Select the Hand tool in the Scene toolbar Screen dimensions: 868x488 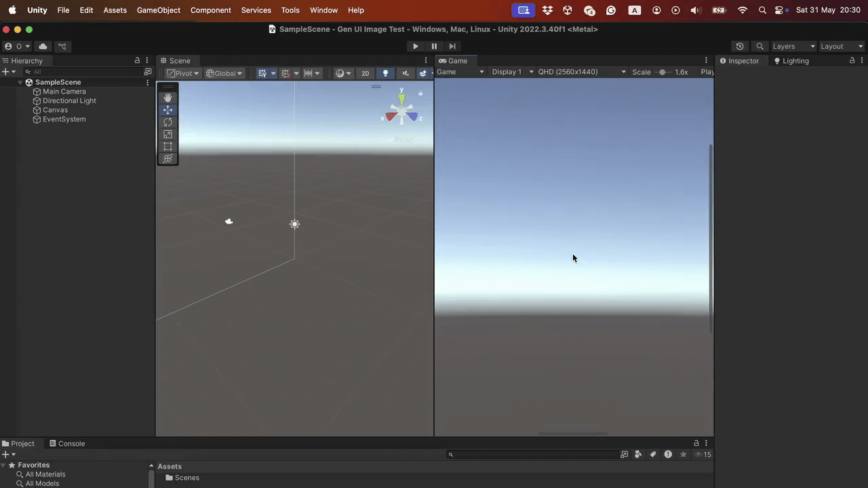(x=167, y=97)
